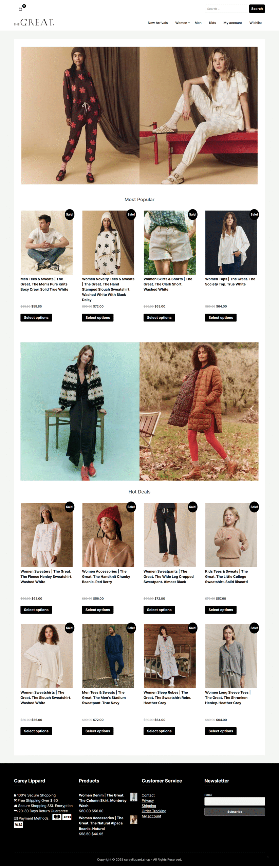Open Column Skirt thumbnail in footer Products
Viewport: 279px width, 868px height.
pos(134,797)
